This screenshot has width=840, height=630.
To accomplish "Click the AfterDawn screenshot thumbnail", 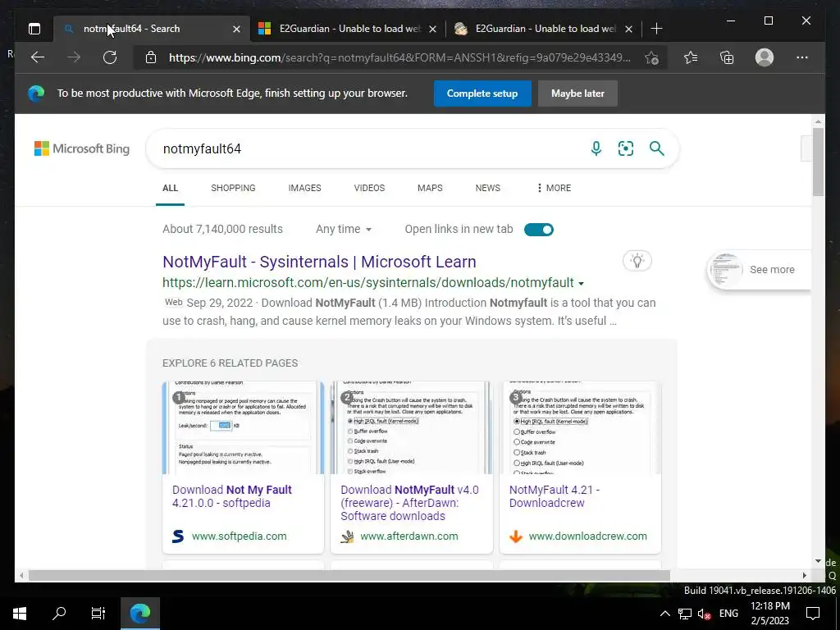I will pyautogui.click(x=412, y=427).
